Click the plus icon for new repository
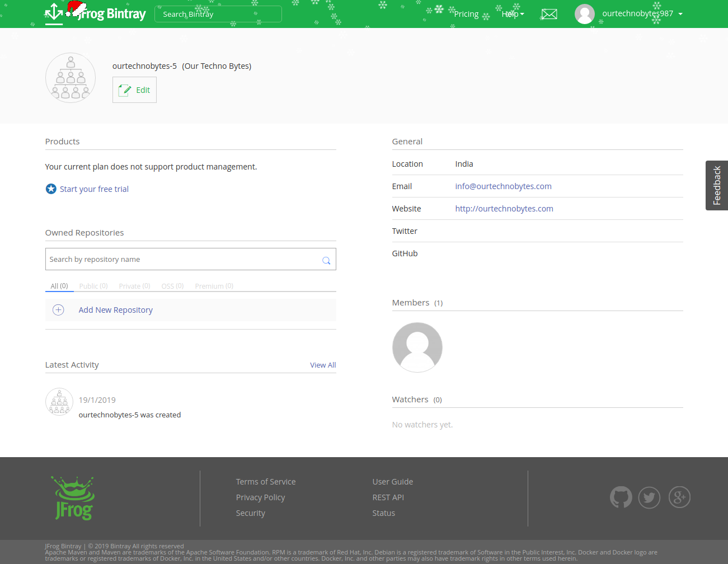Screen dimensions: 728x564 point(58,310)
